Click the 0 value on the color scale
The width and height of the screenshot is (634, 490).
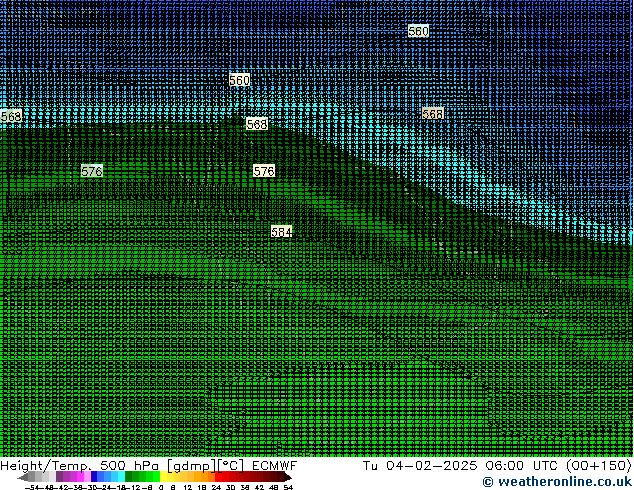point(161,487)
